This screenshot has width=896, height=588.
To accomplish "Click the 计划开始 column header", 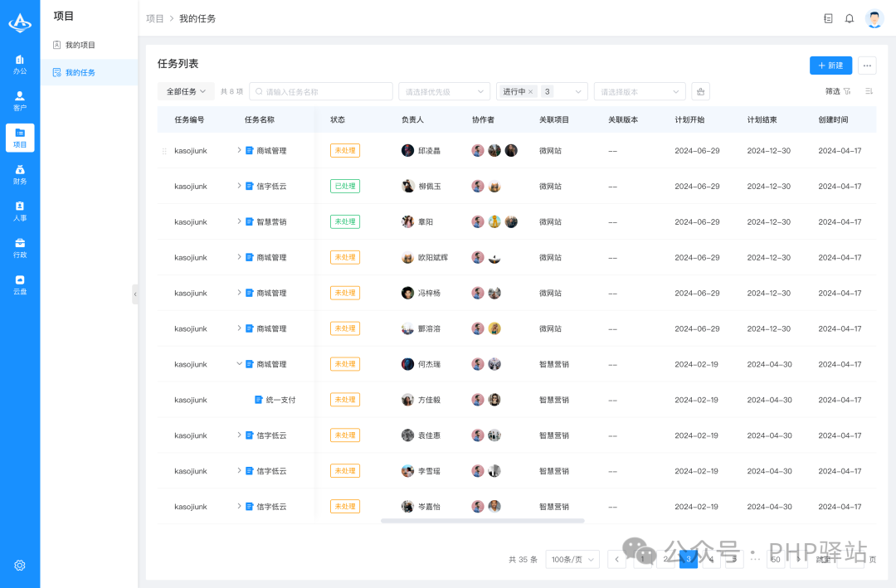I will click(689, 119).
